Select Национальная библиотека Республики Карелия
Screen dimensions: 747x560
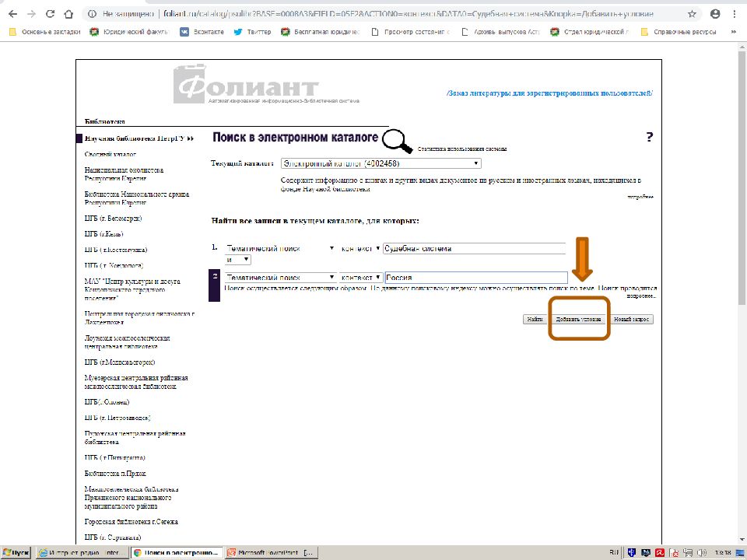point(124,173)
